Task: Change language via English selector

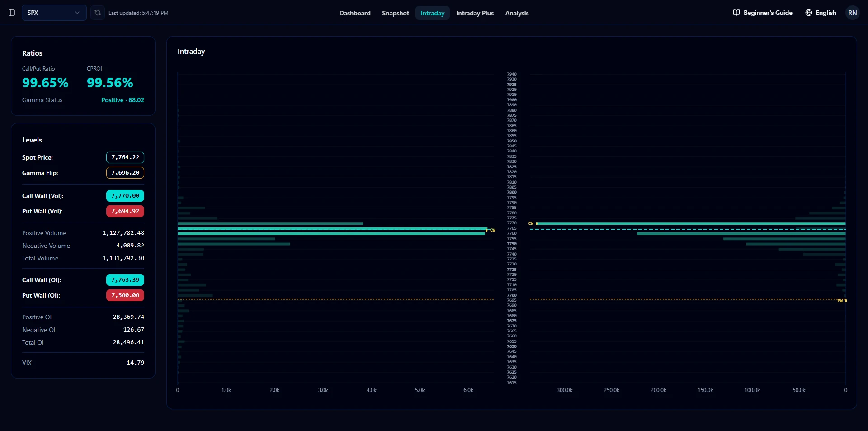Action: pyautogui.click(x=821, y=13)
